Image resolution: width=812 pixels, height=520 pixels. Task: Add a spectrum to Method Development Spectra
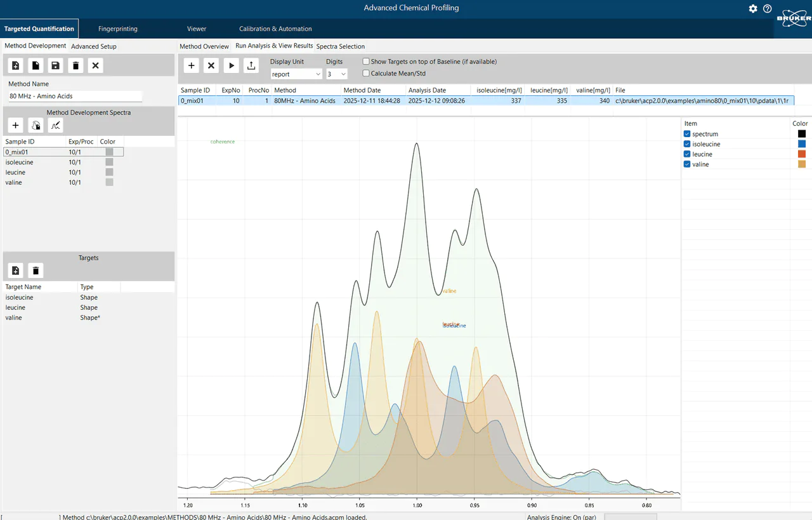(x=16, y=126)
